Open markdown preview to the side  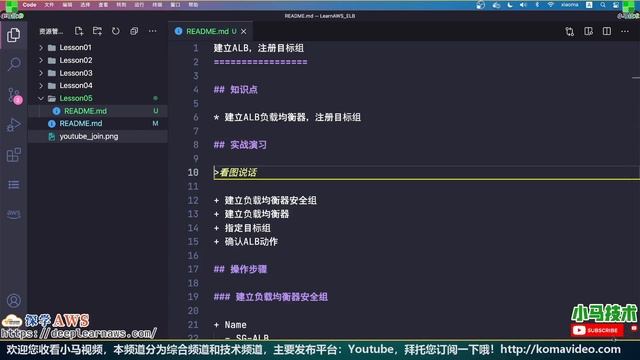pyautogui.click(x=588, y=31)
